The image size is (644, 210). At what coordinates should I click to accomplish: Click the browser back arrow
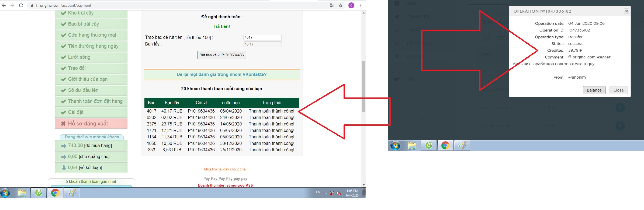(x=4, y=5)
